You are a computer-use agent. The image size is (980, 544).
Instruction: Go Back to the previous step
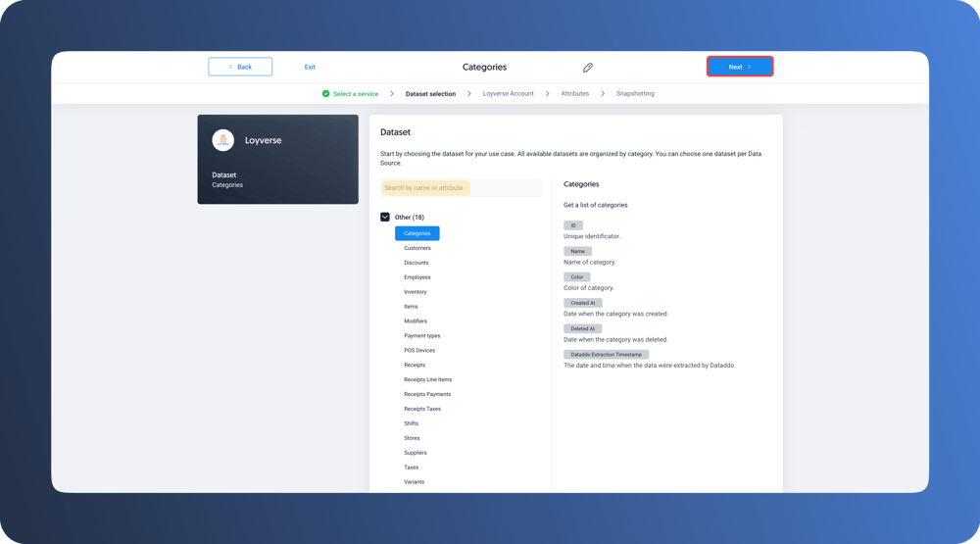(x=240, y=67)
